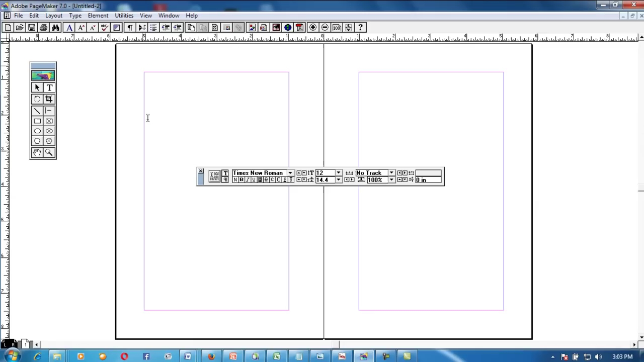Image resolution: width=644 pixels, height=362 pixels.
Task: Open Firefox from the taskbar
Action: [211, 356]
